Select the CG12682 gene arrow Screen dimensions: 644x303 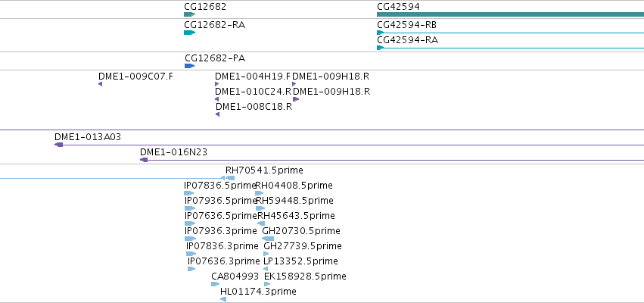189,14
